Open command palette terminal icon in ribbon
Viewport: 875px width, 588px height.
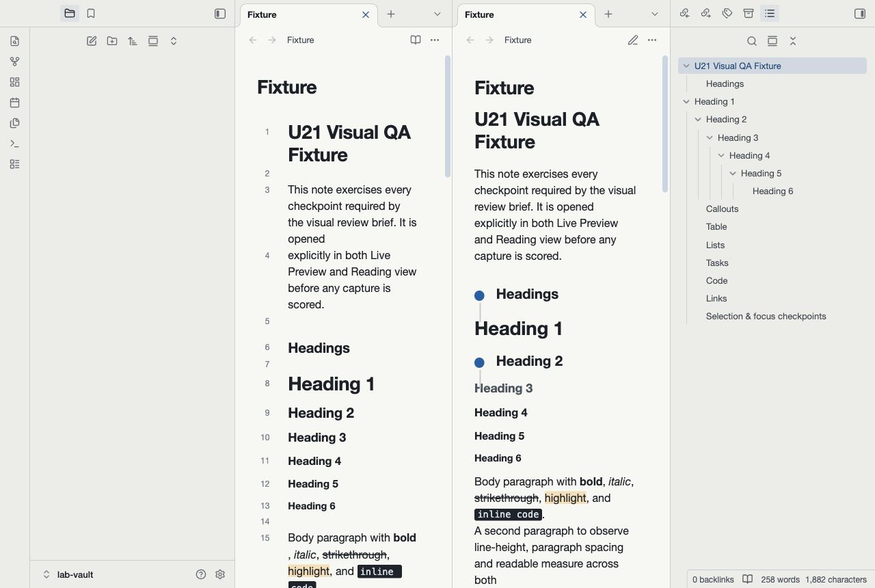[15, 144]
